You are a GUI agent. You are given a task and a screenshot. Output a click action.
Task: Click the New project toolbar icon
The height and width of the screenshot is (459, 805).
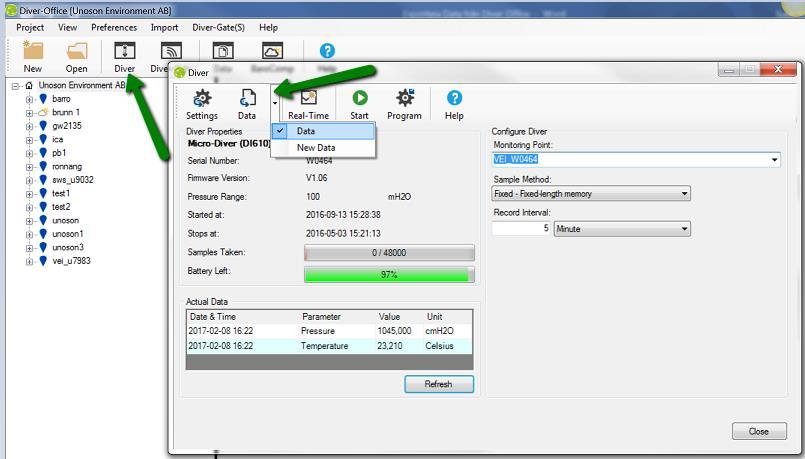[x=33, y=51]
